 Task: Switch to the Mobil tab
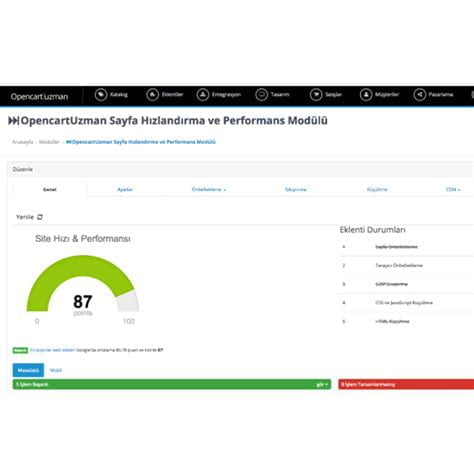point(56,370)
